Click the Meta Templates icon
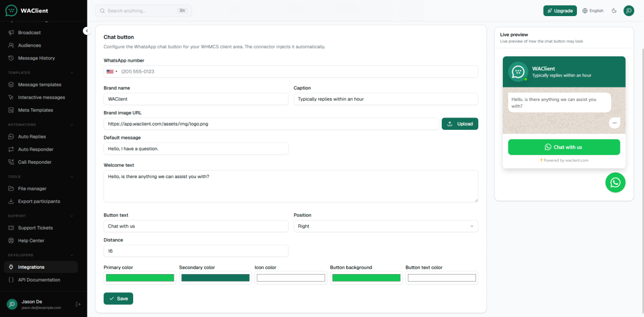The image size is (644, 317). [11, 110]
